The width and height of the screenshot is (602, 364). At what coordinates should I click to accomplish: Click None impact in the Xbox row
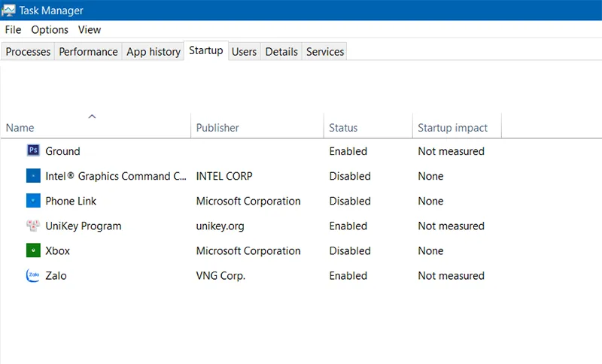pos(430,251)
